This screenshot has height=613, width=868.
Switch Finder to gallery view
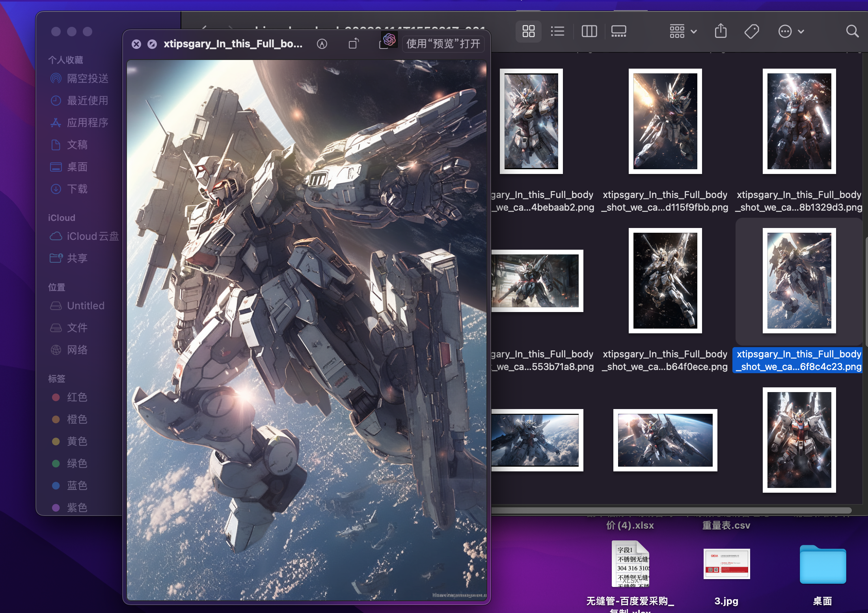coord(618,31)
